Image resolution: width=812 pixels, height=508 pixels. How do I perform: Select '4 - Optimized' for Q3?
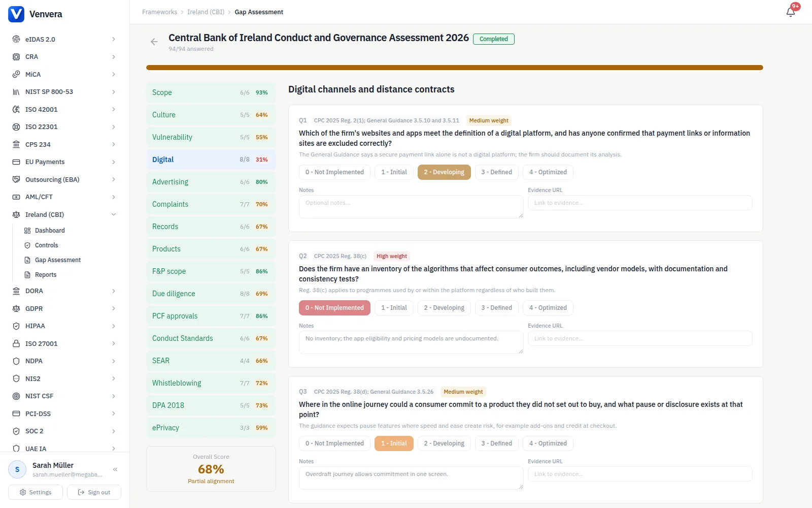click(548, 443)
